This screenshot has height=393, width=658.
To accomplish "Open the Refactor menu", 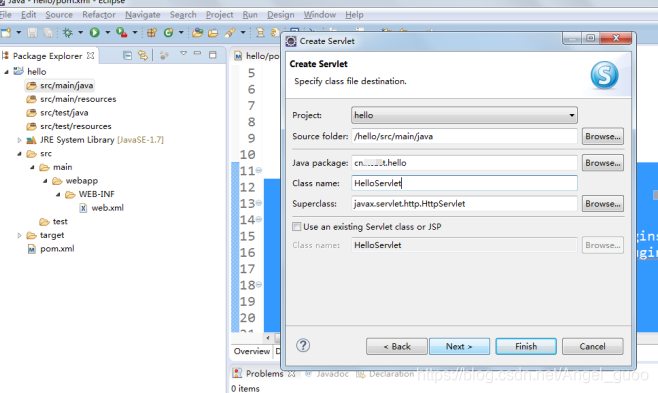I will (x=99, y=15).
